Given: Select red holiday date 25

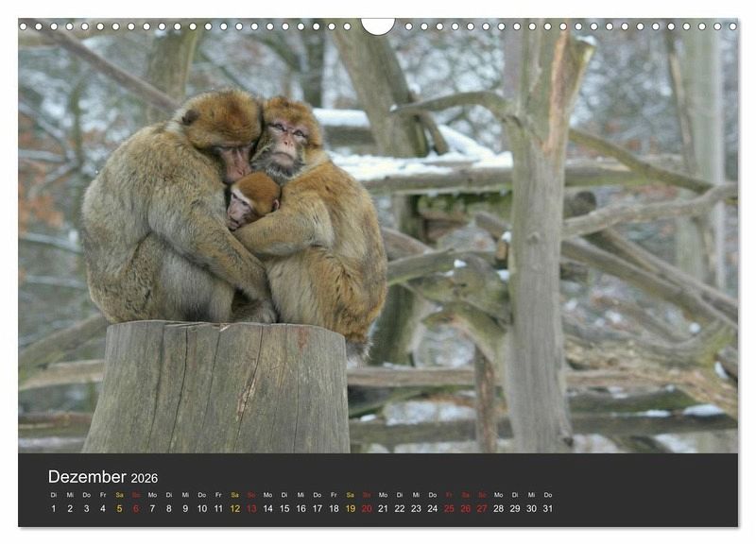Looking at the screenshot, I should pos(449,508).
